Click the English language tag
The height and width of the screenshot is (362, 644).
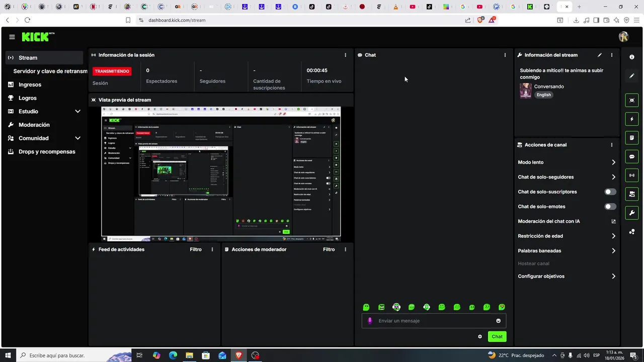(x=544, y=95)
